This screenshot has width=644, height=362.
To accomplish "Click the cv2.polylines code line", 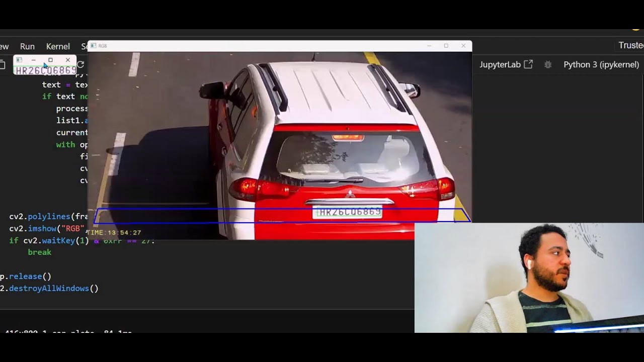I will coord(48,217).
